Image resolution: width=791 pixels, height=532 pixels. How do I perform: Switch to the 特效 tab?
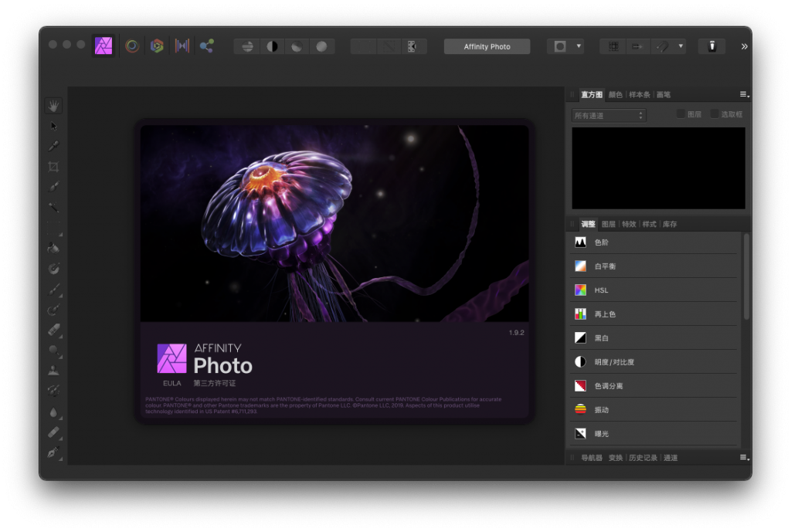[x=629, y=224]
